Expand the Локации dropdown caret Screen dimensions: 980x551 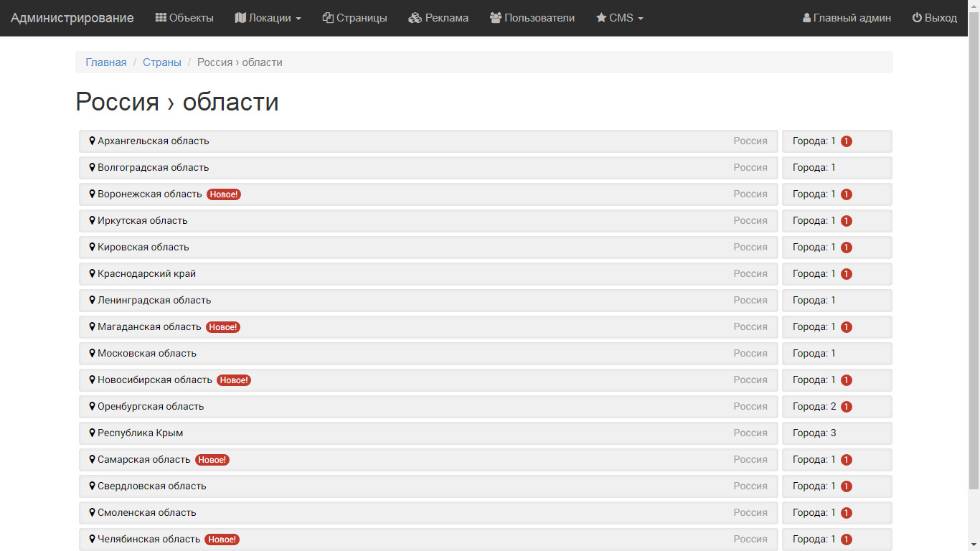(298, 19)
